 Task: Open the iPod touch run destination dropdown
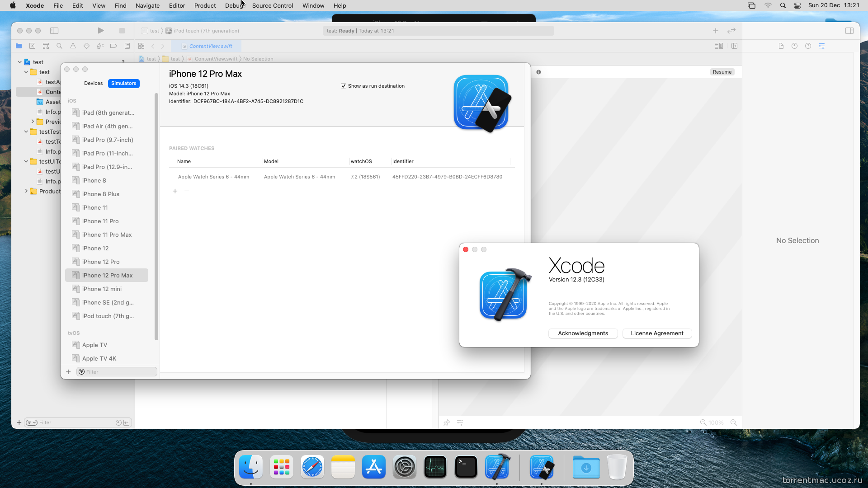(202, 31)
